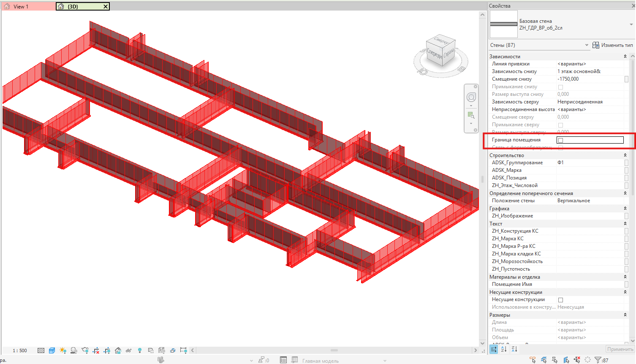Open the Стены (87) filter dropdown
This screenshot has height=364, width=636.
(x=539, y=45)
